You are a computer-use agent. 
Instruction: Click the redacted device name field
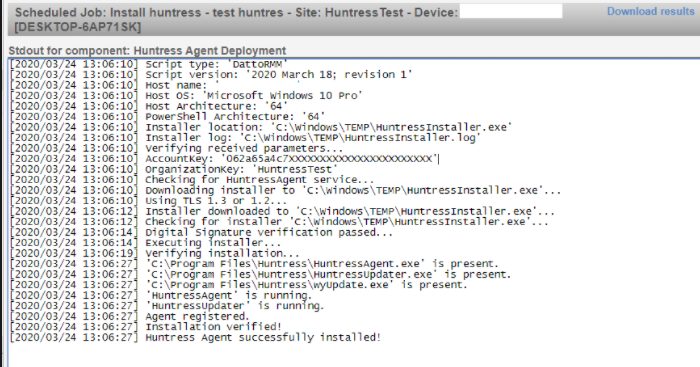pyautogui.click(x=511, y=11)
